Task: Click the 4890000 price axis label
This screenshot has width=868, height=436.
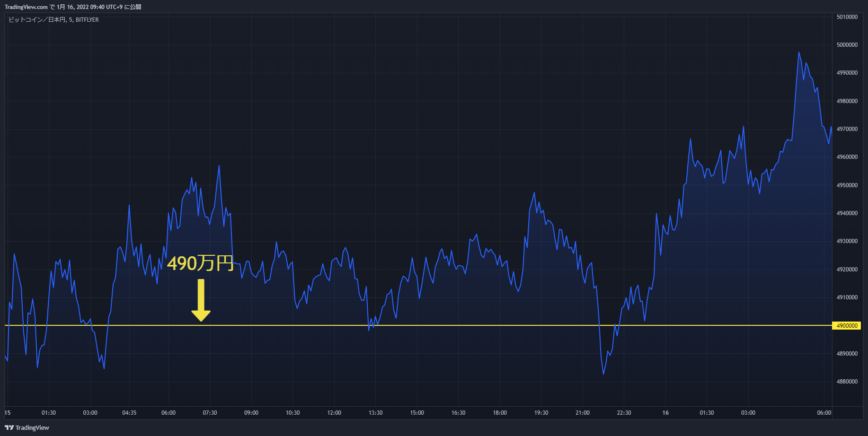Action: pyautogui.click(x=847, y=354)
